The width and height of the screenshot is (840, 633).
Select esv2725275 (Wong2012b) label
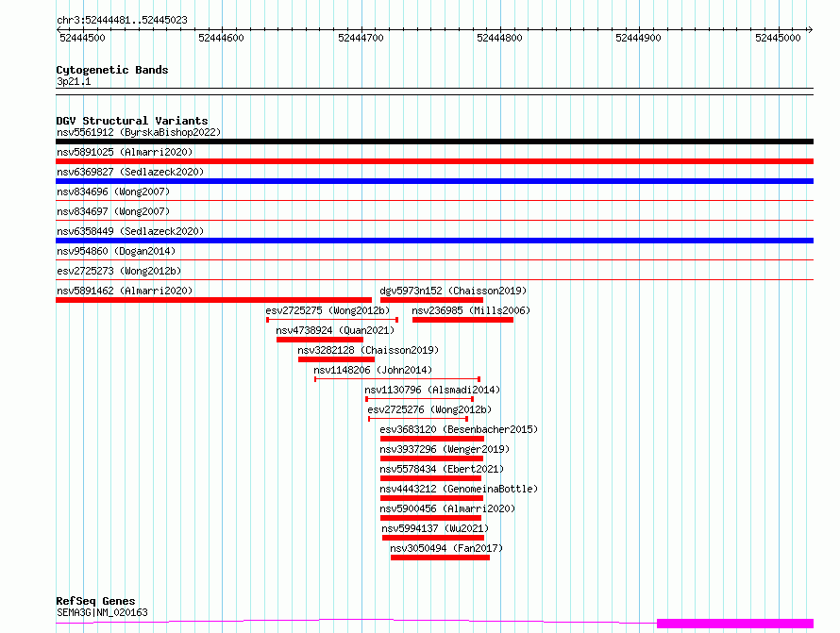point(328,310)
